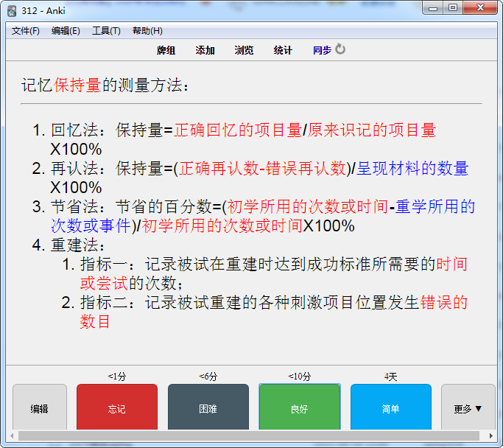
Task: Click the blue text 呈现材料的数量
Action: click(412, 169)
